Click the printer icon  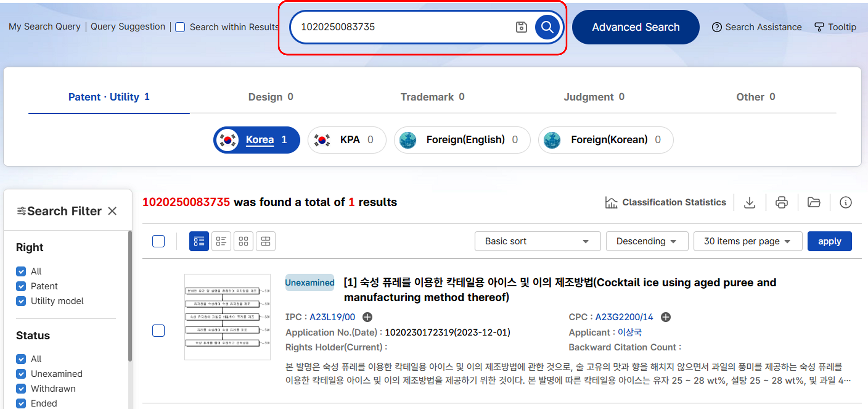pyautogui.click(x=782, y=203)
